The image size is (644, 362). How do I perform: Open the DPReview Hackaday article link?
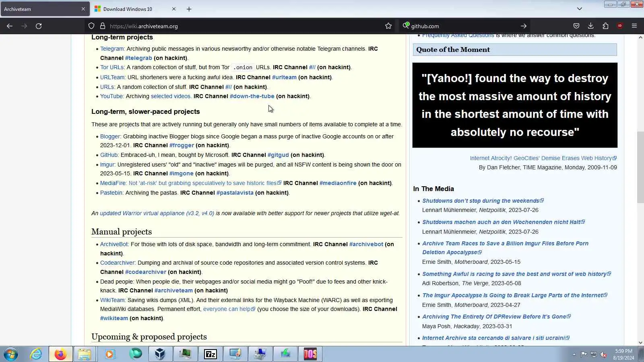point(496,317)
